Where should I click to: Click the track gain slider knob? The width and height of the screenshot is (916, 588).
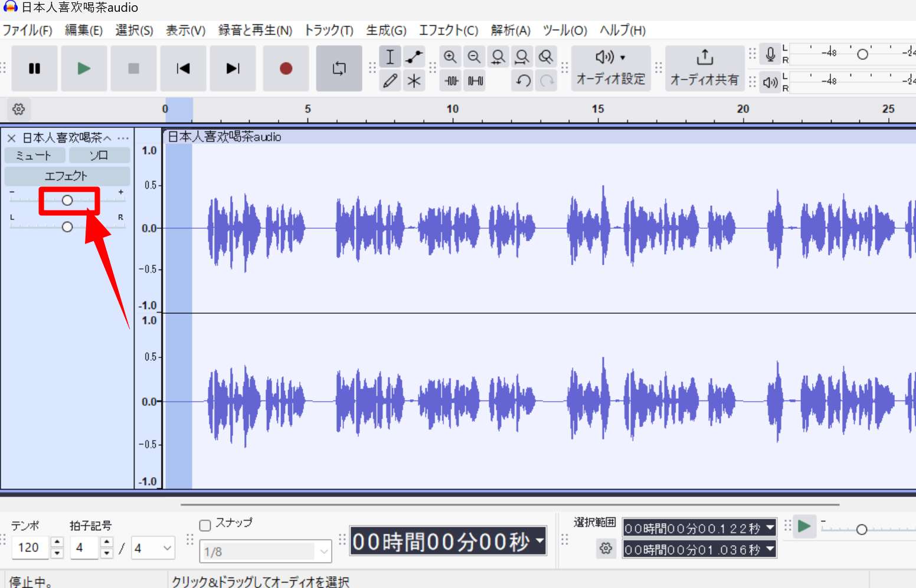pyautogui.click(x=67, y=201)
